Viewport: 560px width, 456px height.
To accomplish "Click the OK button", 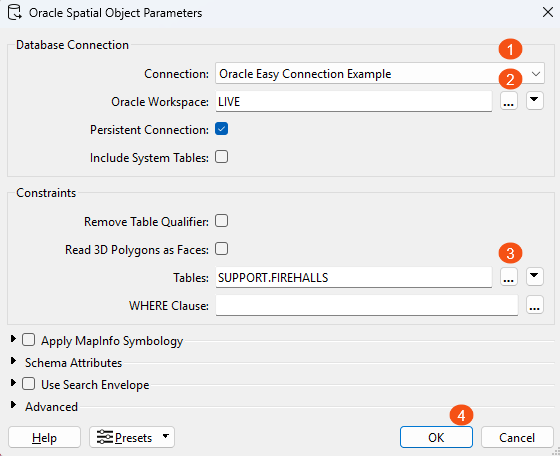I will pos(436,437).
